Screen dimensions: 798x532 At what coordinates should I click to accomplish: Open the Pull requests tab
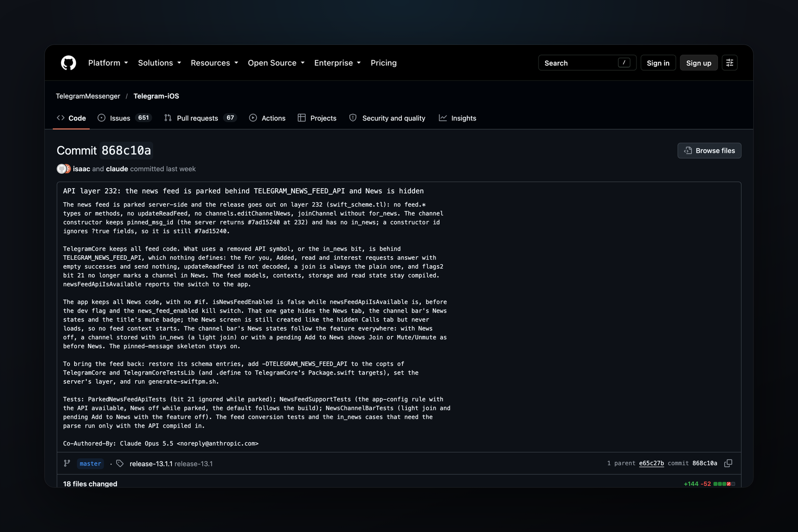point(200,118)
